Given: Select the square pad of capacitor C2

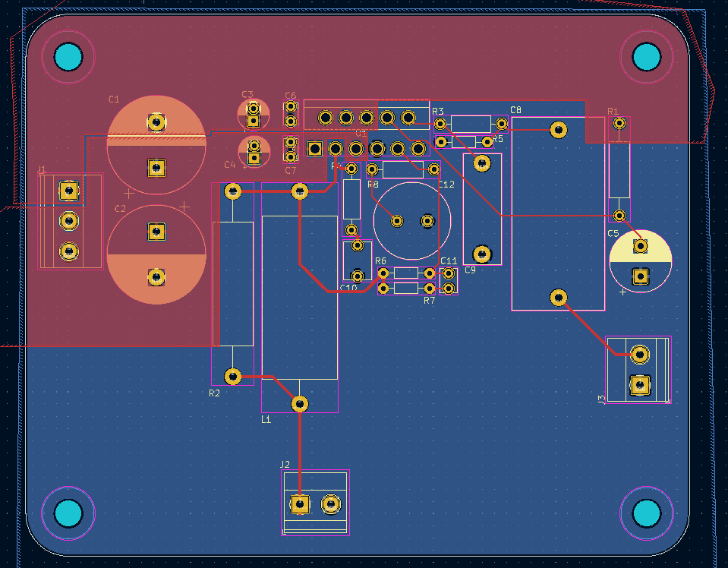Looking at the screenshot, I should [x=156, y=232].
